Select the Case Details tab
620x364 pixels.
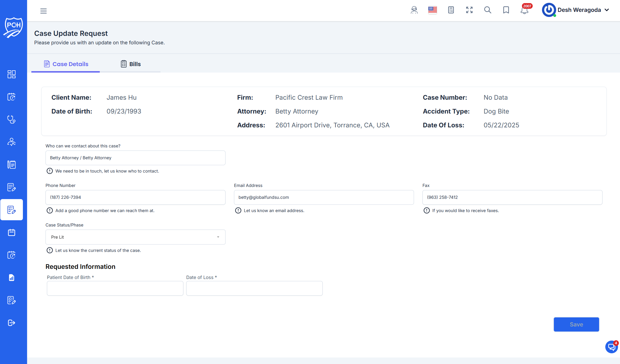click(x=66, y=64)
